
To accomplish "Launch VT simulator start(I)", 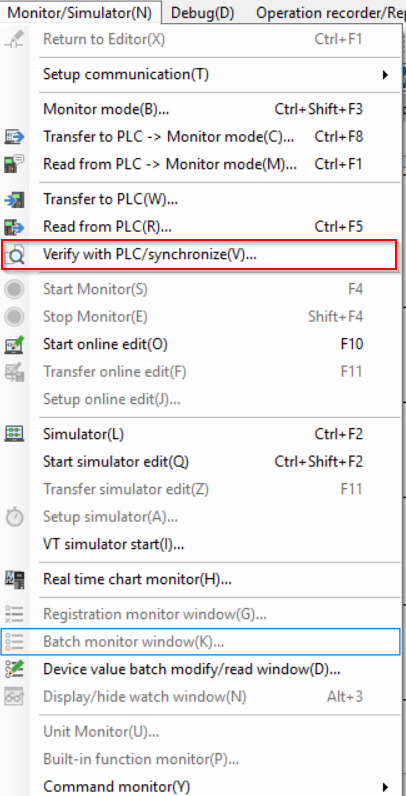I will (203, 545).
